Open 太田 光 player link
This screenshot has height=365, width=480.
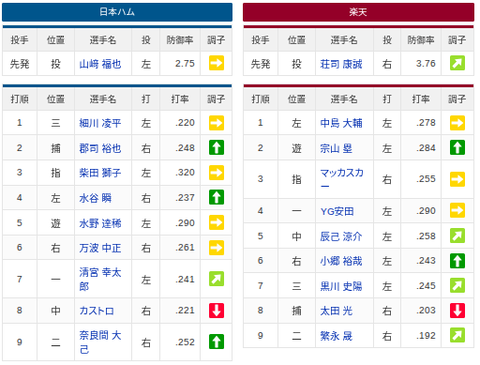coord(336,311)
